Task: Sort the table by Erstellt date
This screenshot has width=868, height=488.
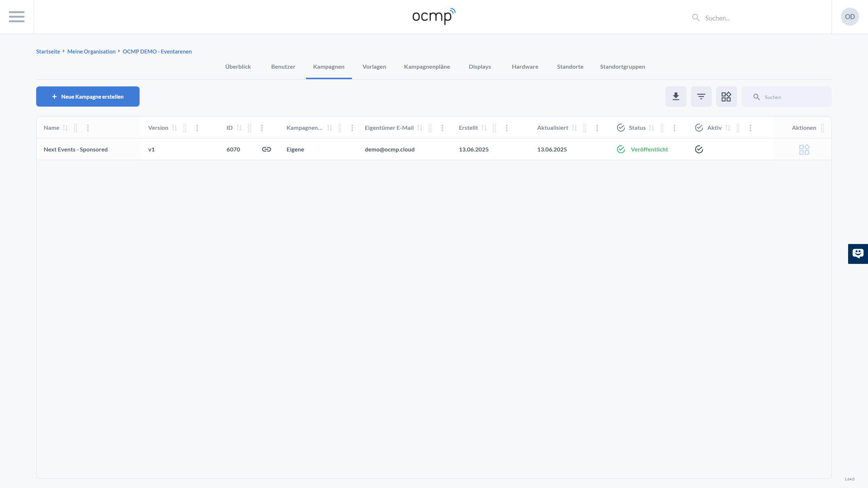Action: [x=484, y=128]
